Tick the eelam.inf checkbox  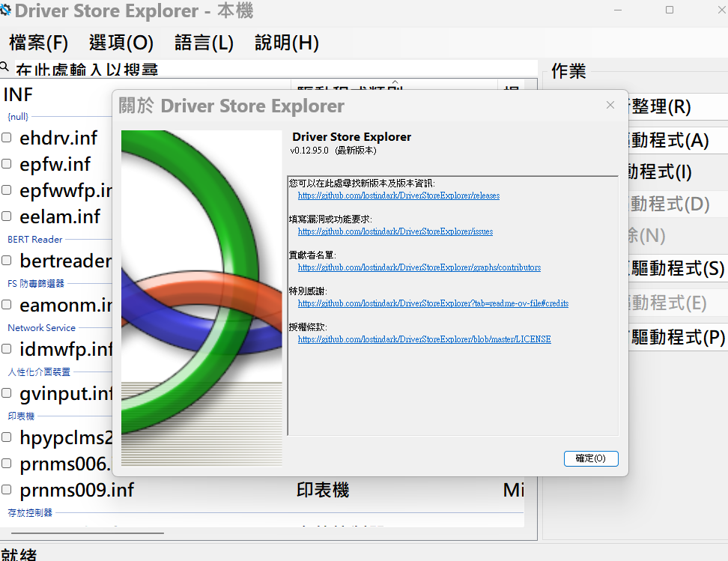7,216
